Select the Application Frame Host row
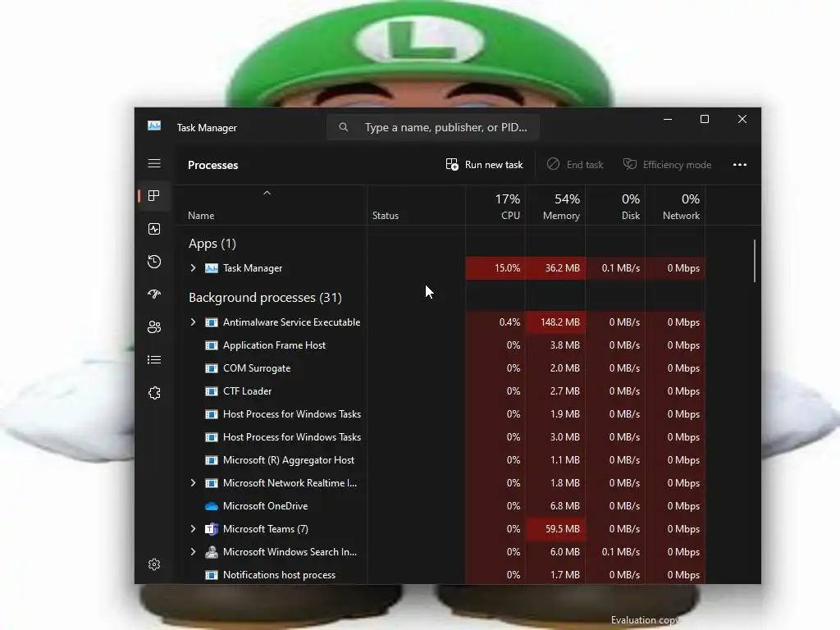This screenshot has height=630, width=840. (x=441, y=345)
